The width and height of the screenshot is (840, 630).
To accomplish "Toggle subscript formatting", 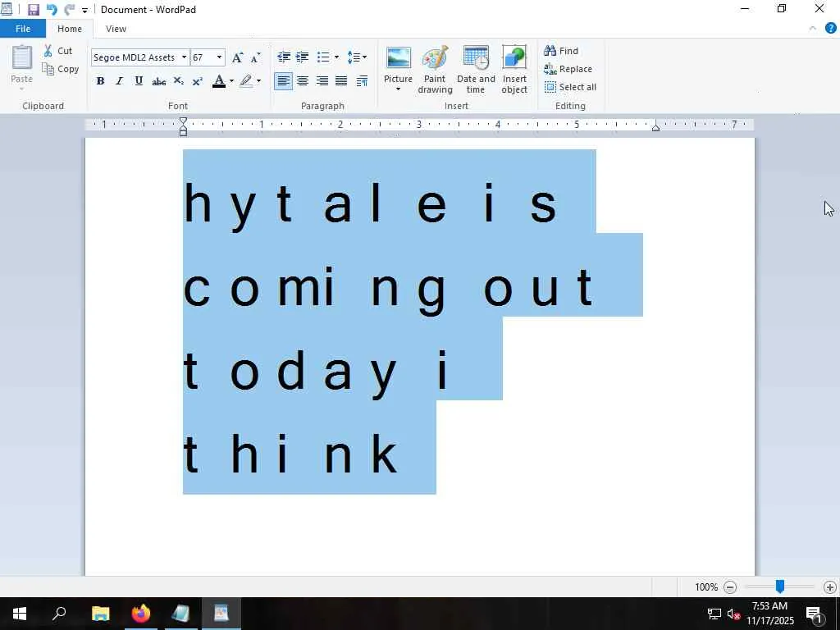I will 178,81.
